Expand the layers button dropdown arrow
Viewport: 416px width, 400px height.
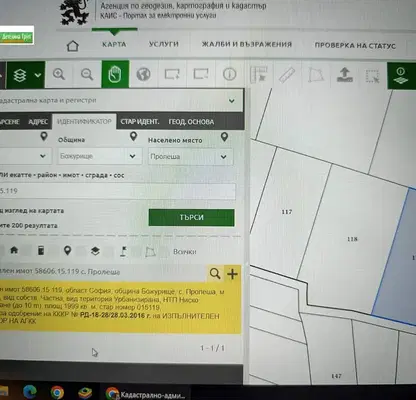click(x=38, y=75)
